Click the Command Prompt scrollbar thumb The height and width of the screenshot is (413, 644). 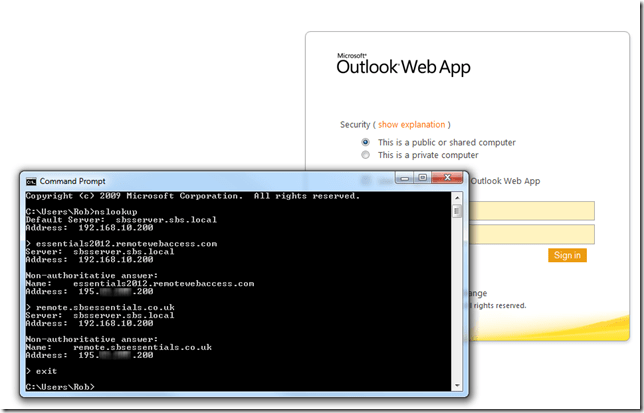click(x=457, y=211)
